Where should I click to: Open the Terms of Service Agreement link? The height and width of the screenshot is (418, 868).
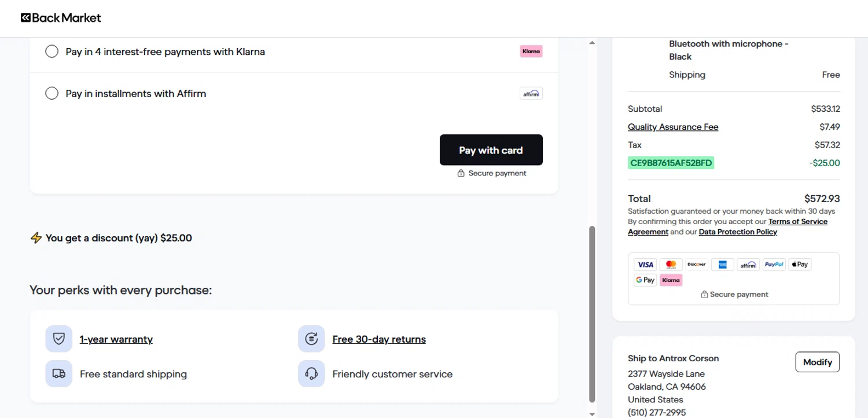coord(797,222)
